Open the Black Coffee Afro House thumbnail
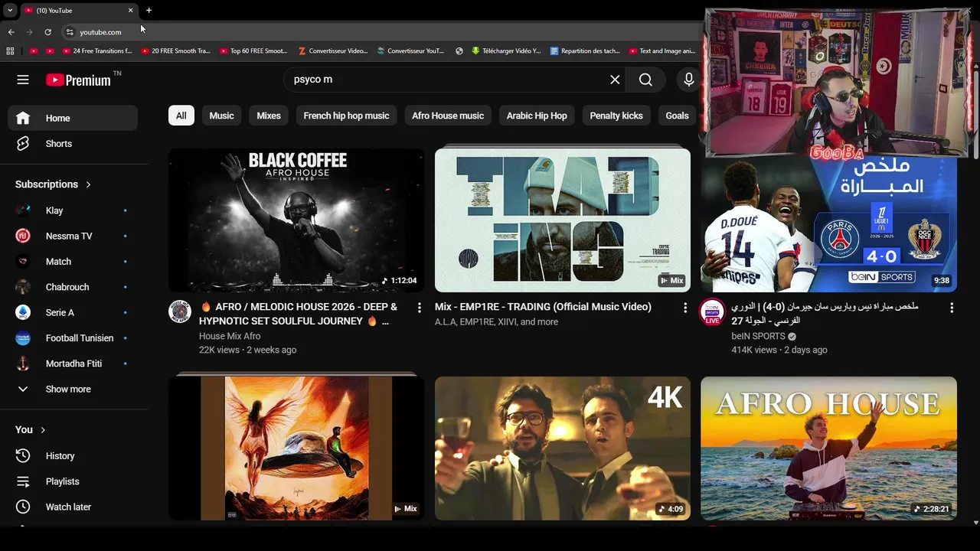 click(296, 220)
